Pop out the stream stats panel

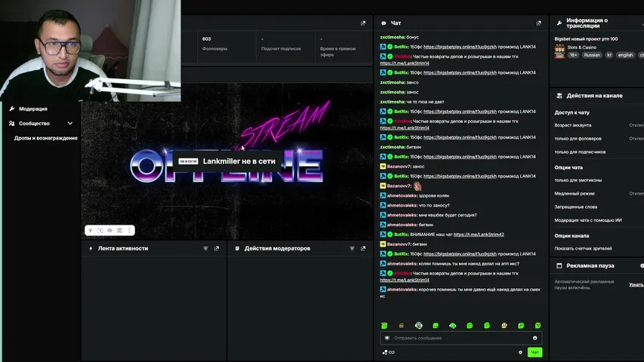click(x=362, y=23)
